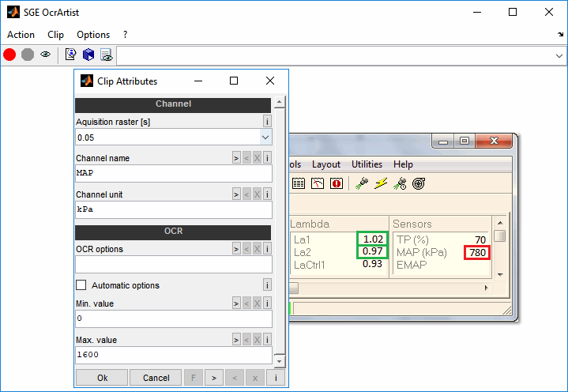
Task: Show info for Channel unit
Action: tap(267, 194)
